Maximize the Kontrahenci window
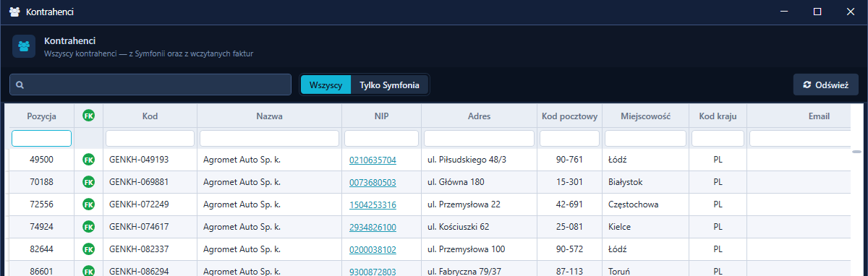Image resolution: width=868 pixels, height=276 pixels. coord(817,12)
